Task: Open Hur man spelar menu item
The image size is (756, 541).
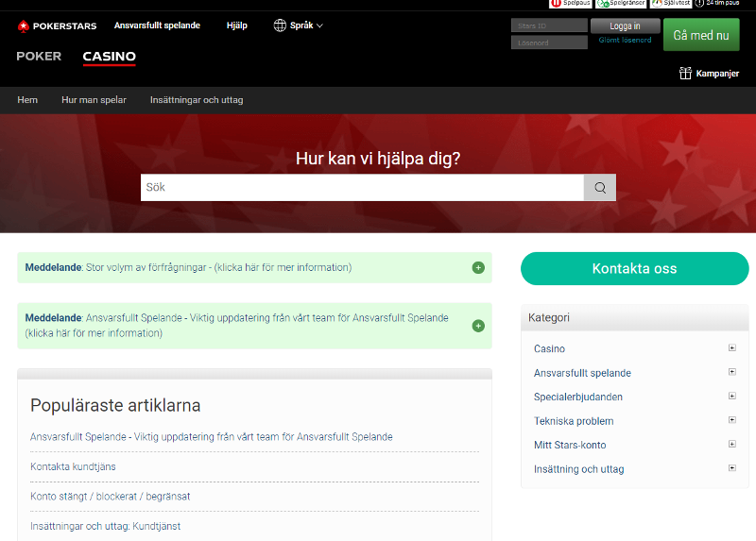Action: [94, 100]
